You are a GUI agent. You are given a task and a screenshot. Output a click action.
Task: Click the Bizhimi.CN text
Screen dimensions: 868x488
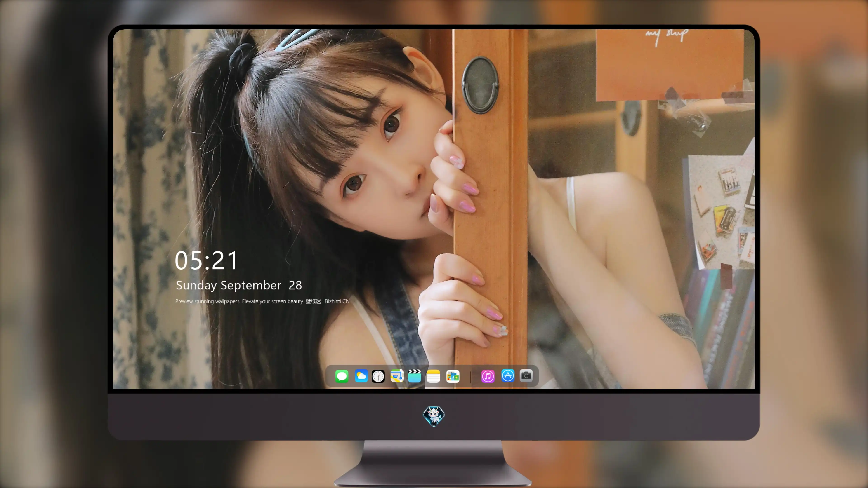pyautogui.click(x=337, y=301)
